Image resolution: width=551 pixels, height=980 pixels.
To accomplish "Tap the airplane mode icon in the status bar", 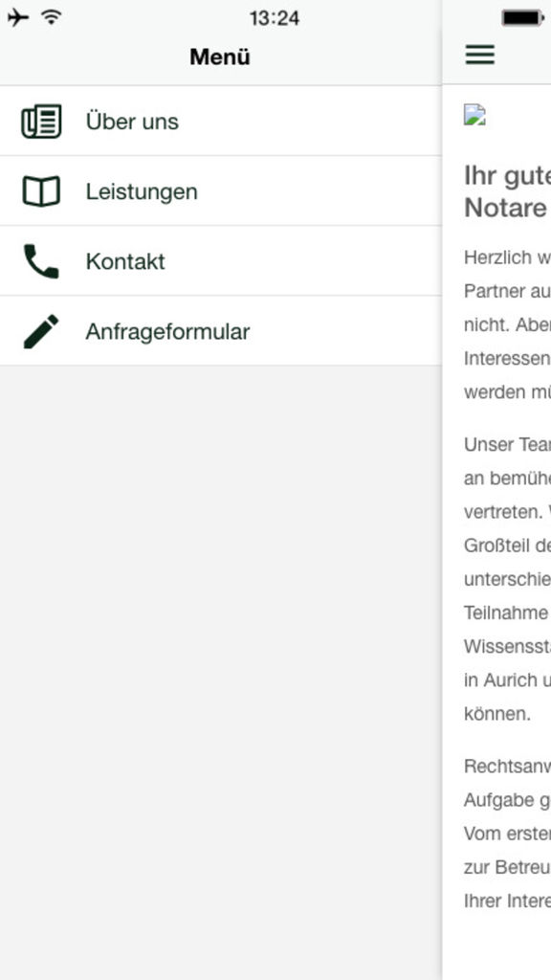I will point(18,17).
